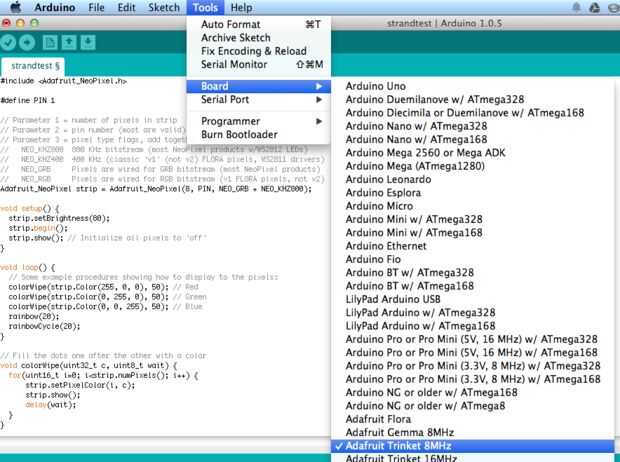Choose Burn Bootloader
Image resolution: width=620 pixels, height=462 pixels.
pos(259,135)
